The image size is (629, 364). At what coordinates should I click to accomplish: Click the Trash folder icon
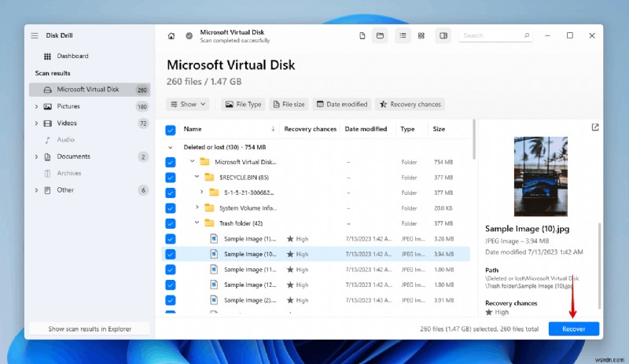[209, 223]
